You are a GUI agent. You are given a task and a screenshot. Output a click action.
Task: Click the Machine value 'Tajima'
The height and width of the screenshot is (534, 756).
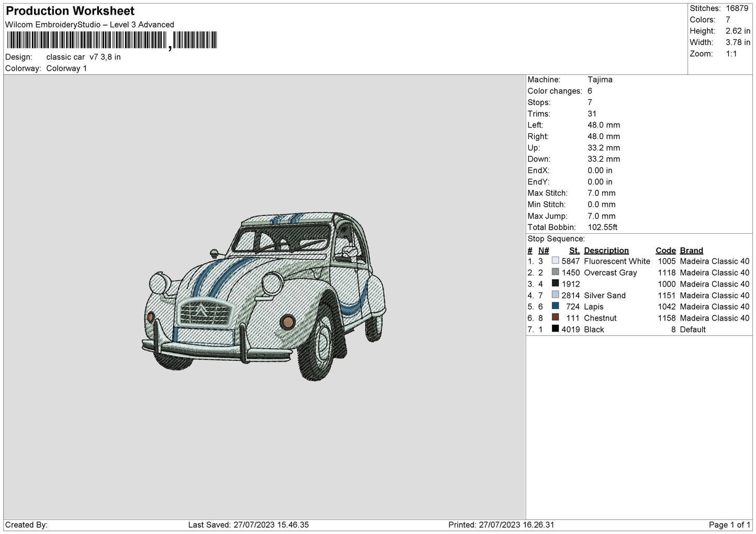coord(600,79)
